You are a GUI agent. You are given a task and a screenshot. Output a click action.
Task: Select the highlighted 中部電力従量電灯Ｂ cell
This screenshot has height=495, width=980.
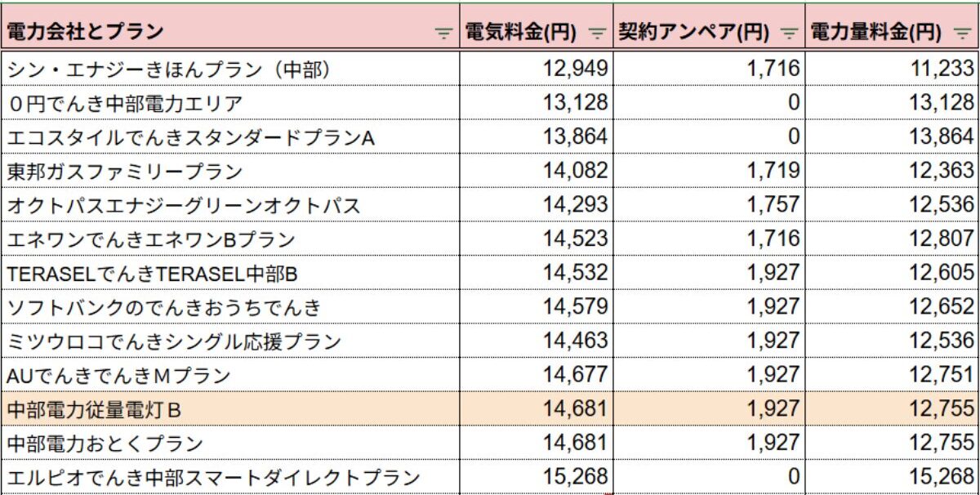[229, 409]
